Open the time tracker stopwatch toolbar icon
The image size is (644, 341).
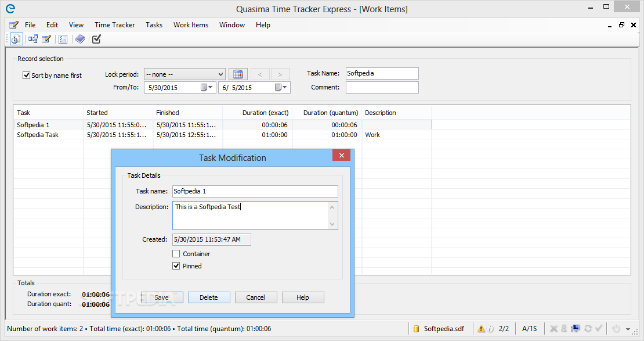[x=16, y=39]
